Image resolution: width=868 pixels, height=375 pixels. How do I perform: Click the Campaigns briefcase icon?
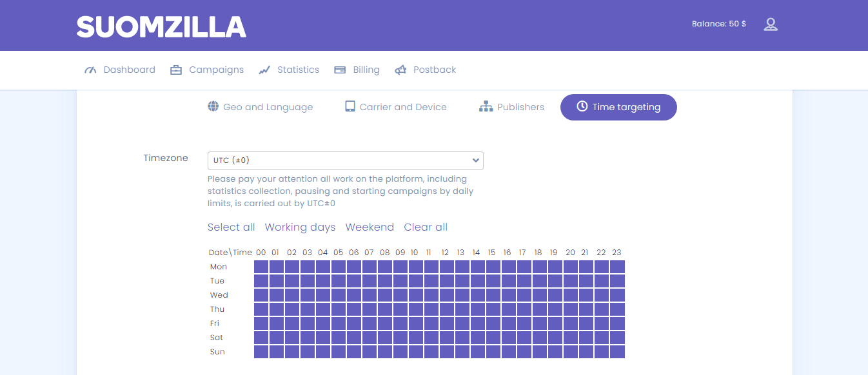pos(176,70)
